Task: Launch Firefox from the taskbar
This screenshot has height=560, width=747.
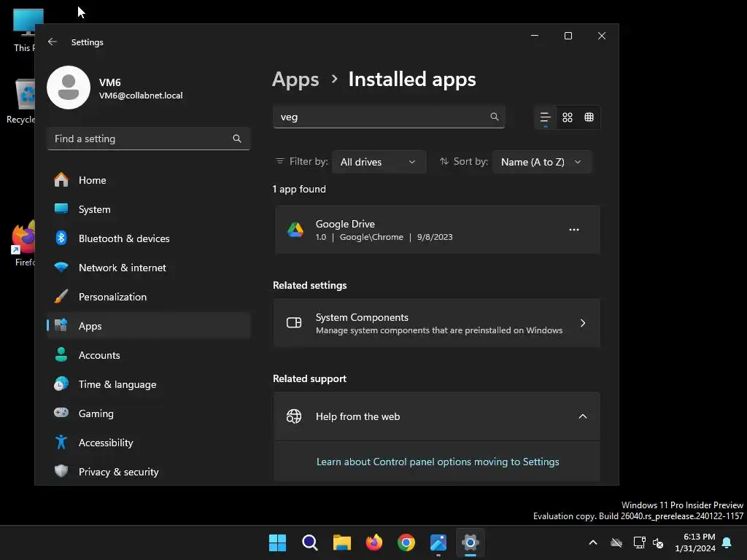Action: [x=374, y=542]
